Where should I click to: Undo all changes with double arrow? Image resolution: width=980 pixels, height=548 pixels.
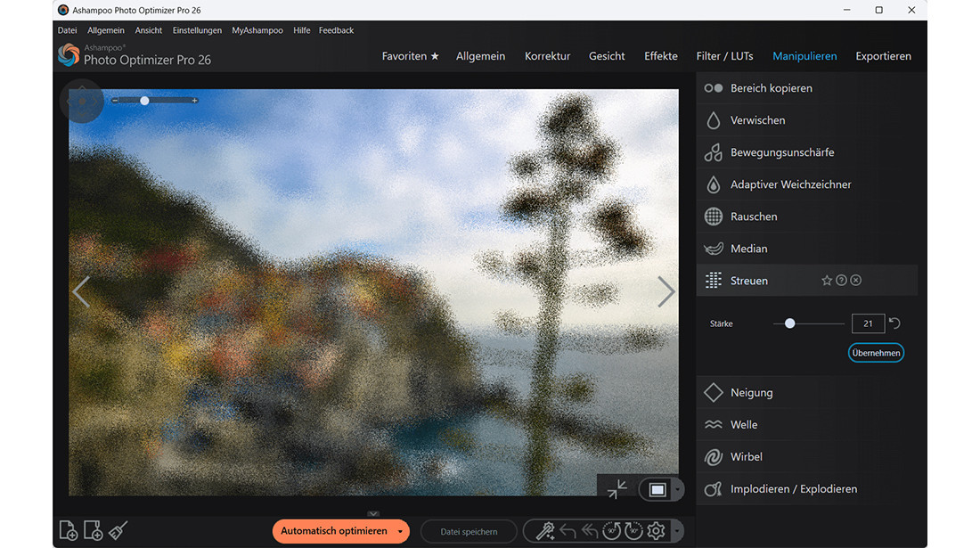(x=590, y=531)
